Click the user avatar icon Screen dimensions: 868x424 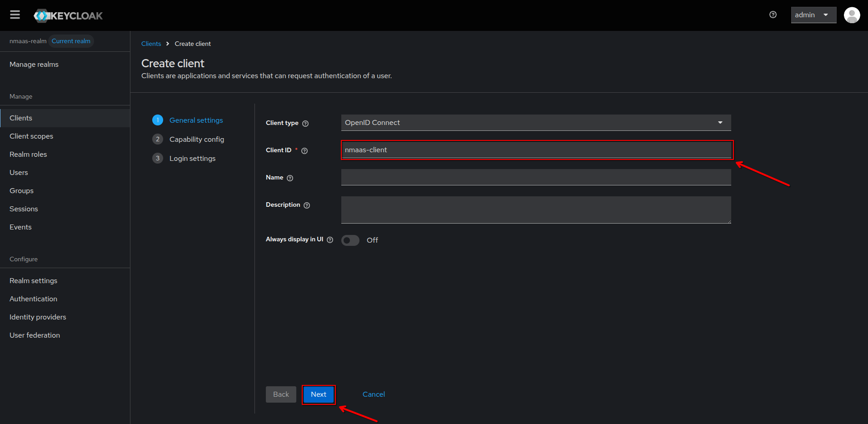tap(852, 15)
